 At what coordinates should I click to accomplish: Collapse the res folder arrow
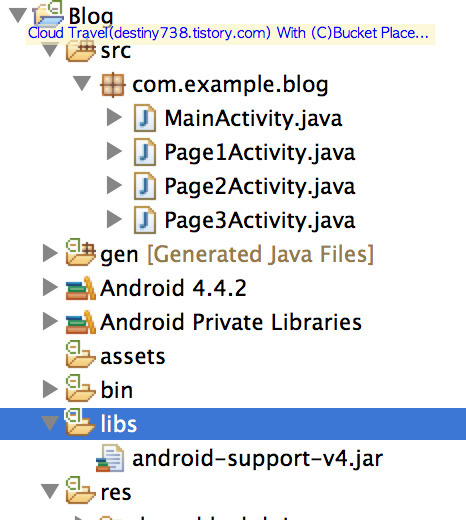point(50,492)
